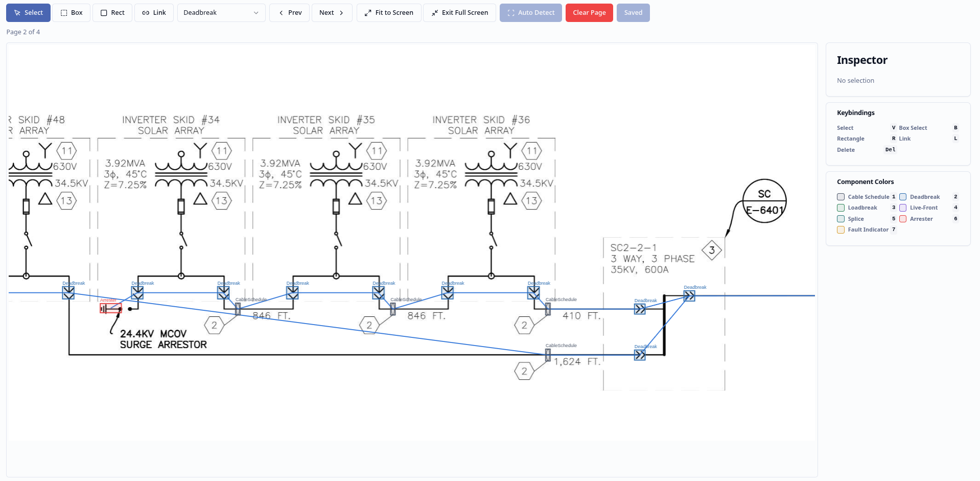Viewport: 980px width, 481px height.
Task: Click the Inspector panel heading
Action: click(x=862, y=60)
